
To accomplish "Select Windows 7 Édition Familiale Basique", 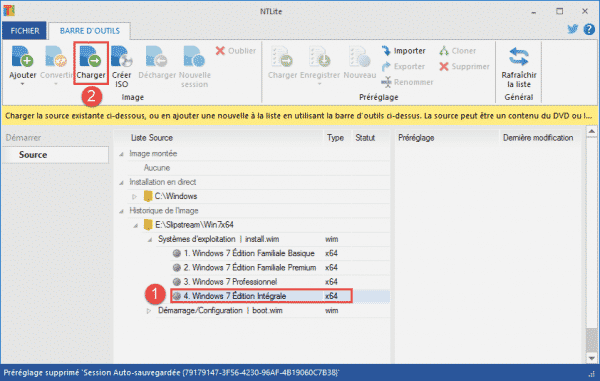I will click(x=249, y=253).
